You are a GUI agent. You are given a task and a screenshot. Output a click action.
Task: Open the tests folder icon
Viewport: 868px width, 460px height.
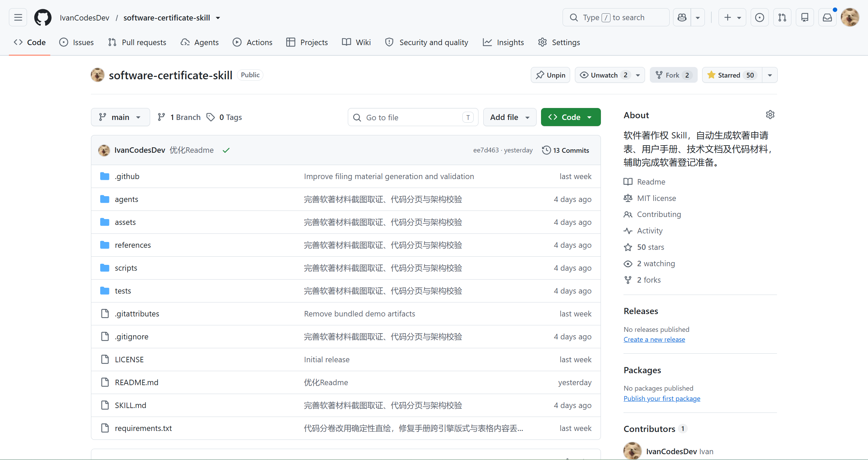coord(105,291)
